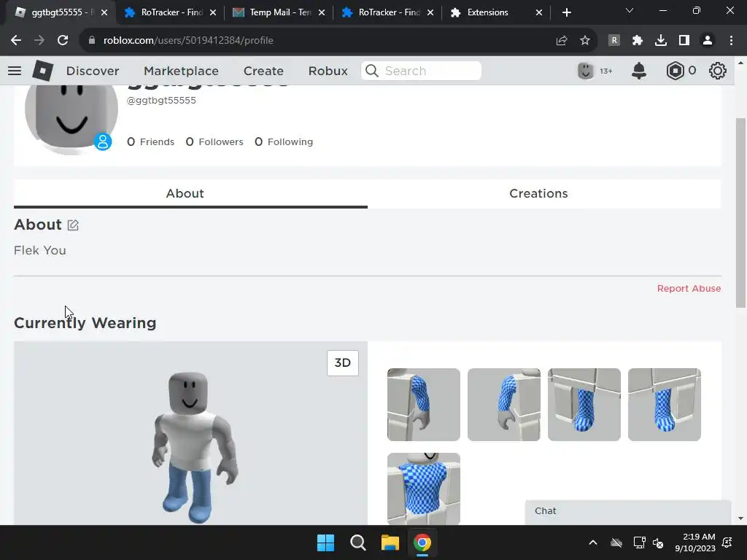Reload the page

(x=63, y=41)
